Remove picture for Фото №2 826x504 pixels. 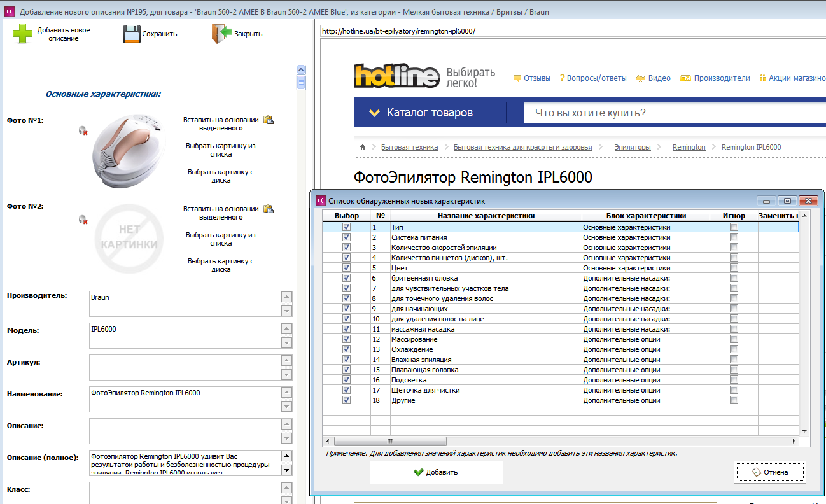[x=83, y=220]
